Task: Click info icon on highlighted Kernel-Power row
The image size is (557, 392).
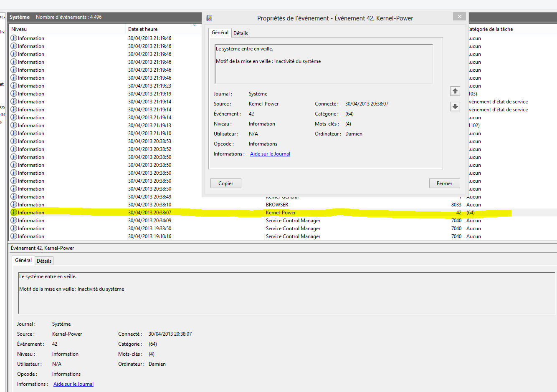Action: [x=14, y=213]
